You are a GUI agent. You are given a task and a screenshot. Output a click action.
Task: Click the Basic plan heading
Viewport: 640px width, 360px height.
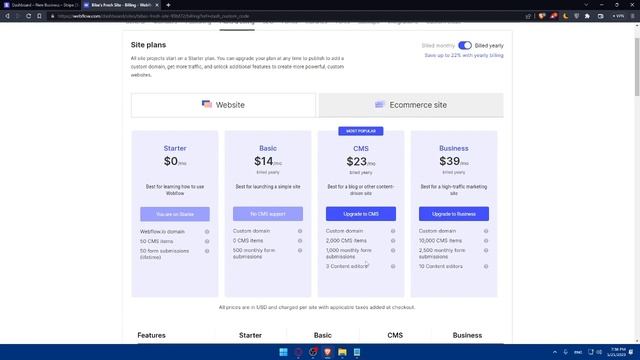pos(268,149)
